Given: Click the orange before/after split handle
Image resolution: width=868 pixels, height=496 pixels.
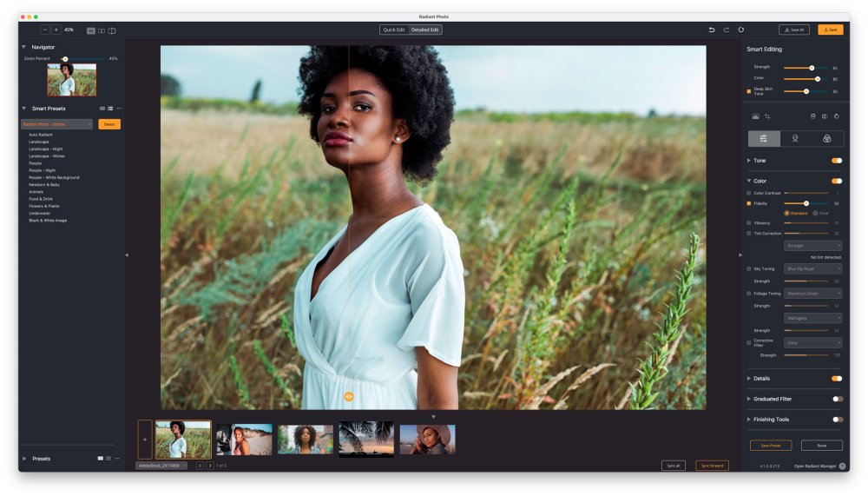Looking at the screenshot, I should [x=349, y=397].
